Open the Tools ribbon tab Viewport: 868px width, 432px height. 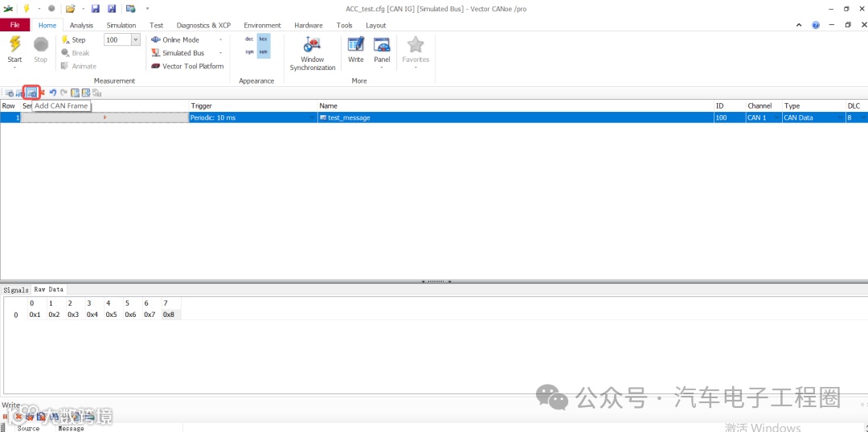tap(344, 25)
